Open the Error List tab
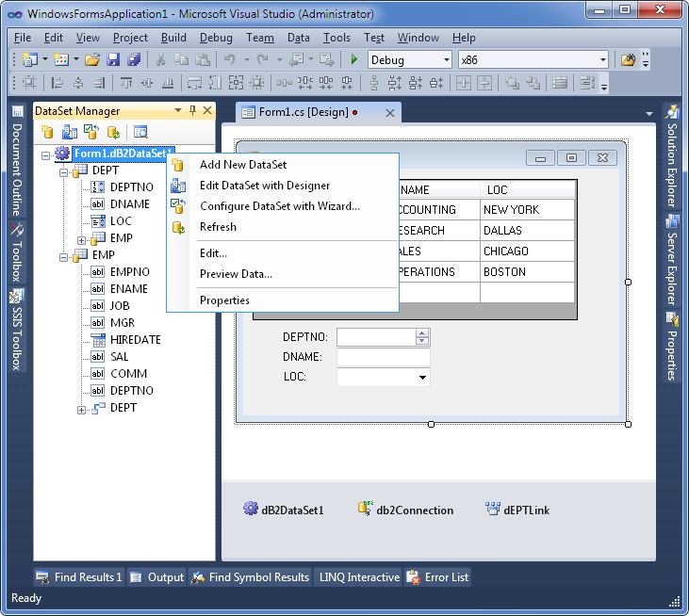The height and width of the screenshot is (616, 689). click(437, 577)
